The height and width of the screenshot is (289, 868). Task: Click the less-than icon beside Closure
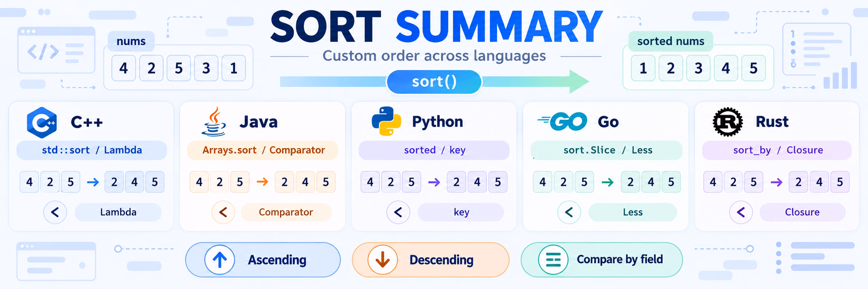coord(741,212)
